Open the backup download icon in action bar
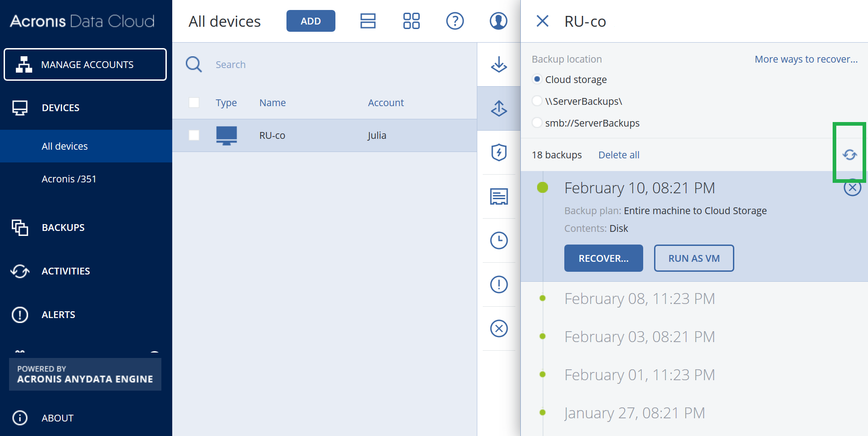868x436 pixels. (499, 64)
